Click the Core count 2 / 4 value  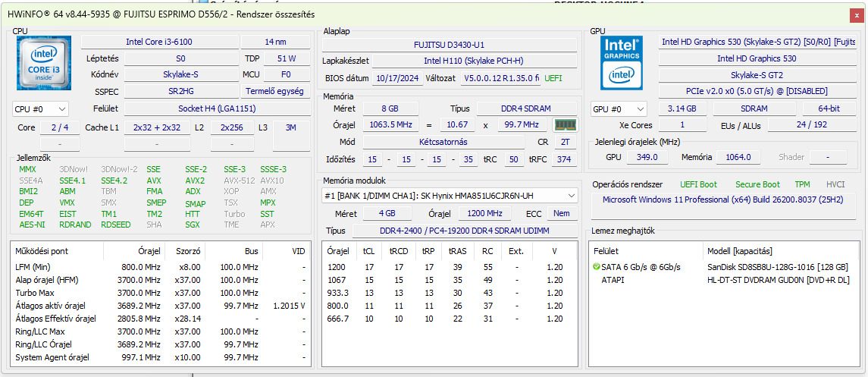60,127
